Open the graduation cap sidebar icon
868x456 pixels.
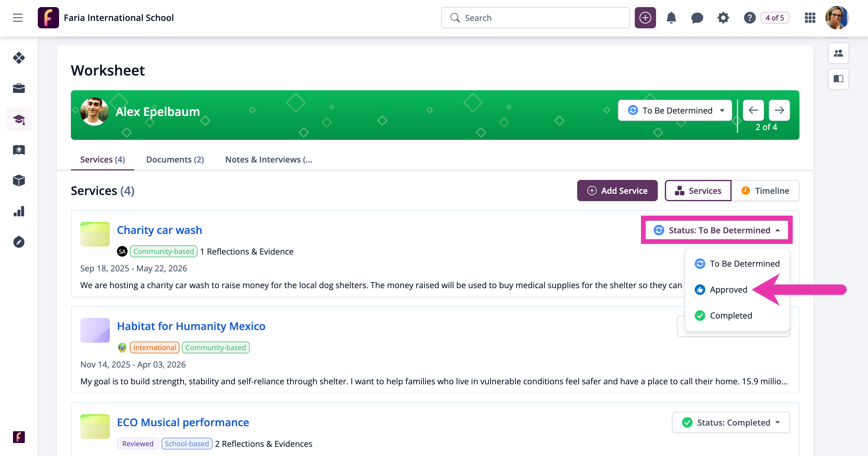[x=19, y=119]
